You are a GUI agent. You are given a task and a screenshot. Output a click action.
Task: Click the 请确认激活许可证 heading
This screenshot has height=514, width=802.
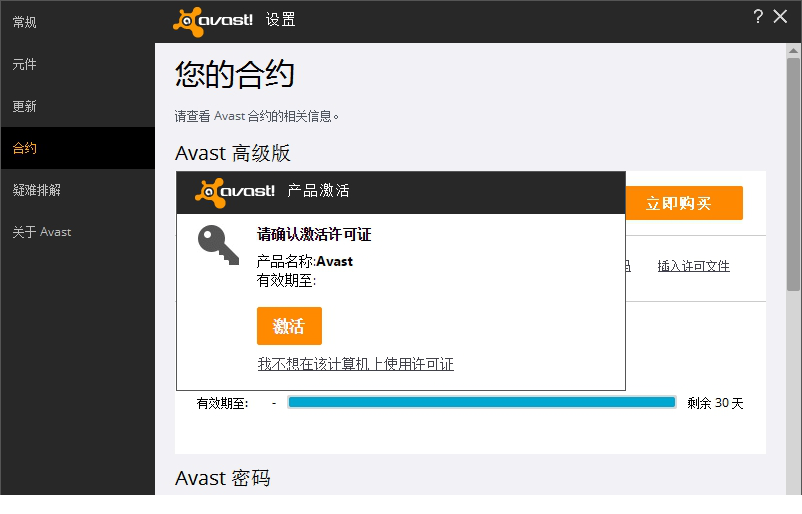[314, 235]
